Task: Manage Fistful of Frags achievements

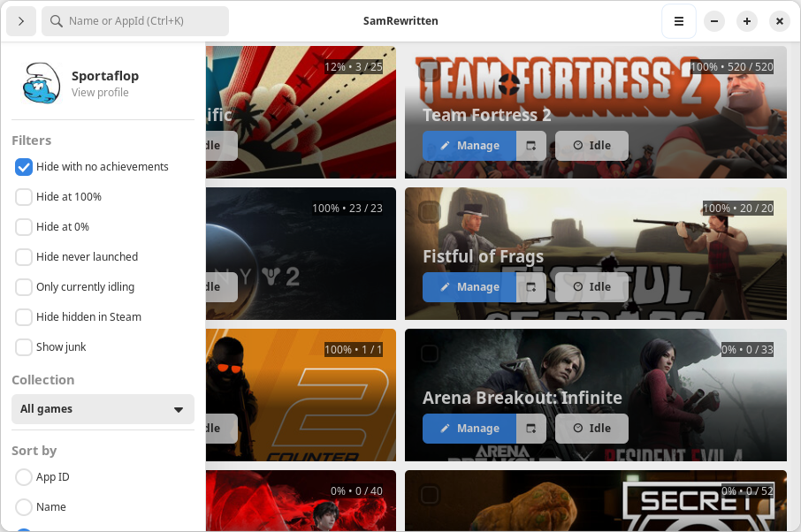Action: coord(469,287)
